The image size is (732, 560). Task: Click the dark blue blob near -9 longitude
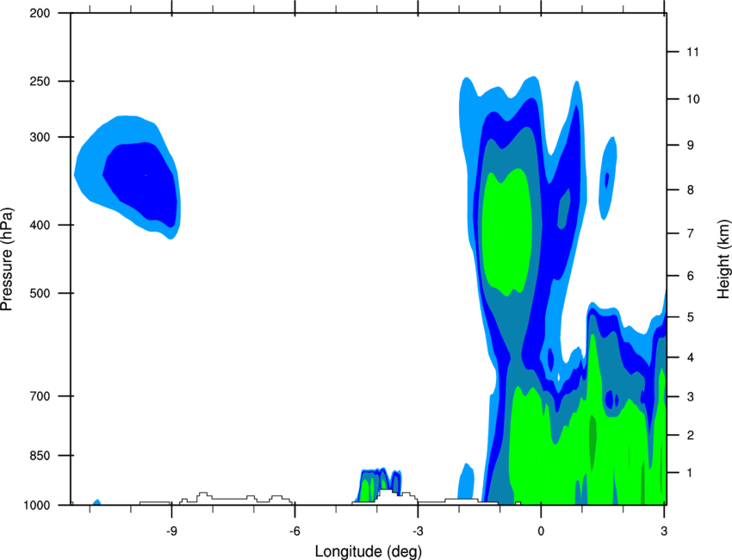(140, 181)
